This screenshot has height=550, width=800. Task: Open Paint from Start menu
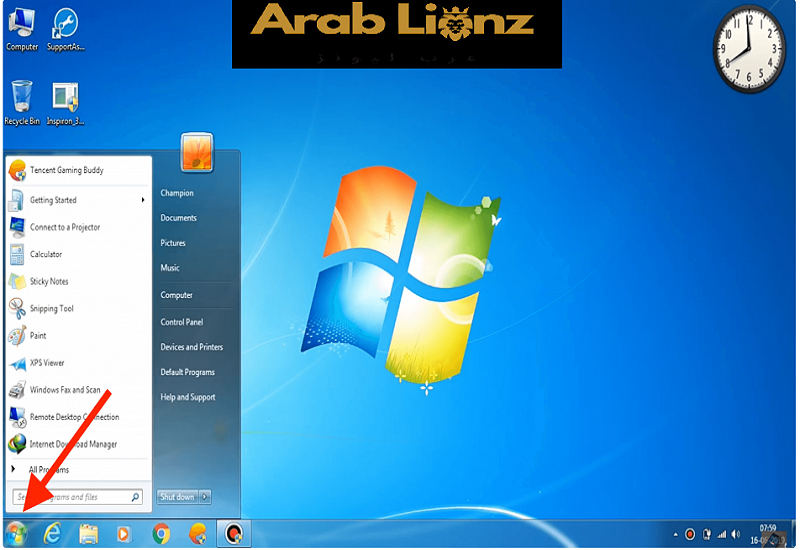79,336
